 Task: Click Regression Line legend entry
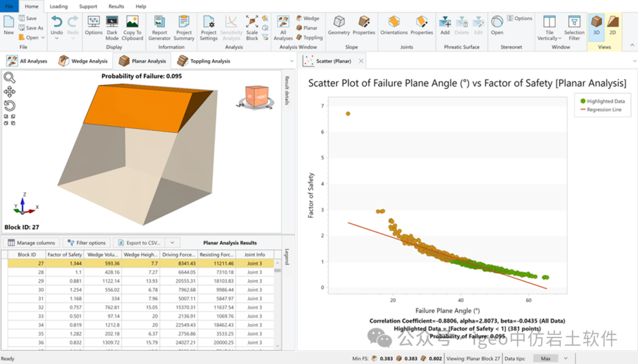601,110
